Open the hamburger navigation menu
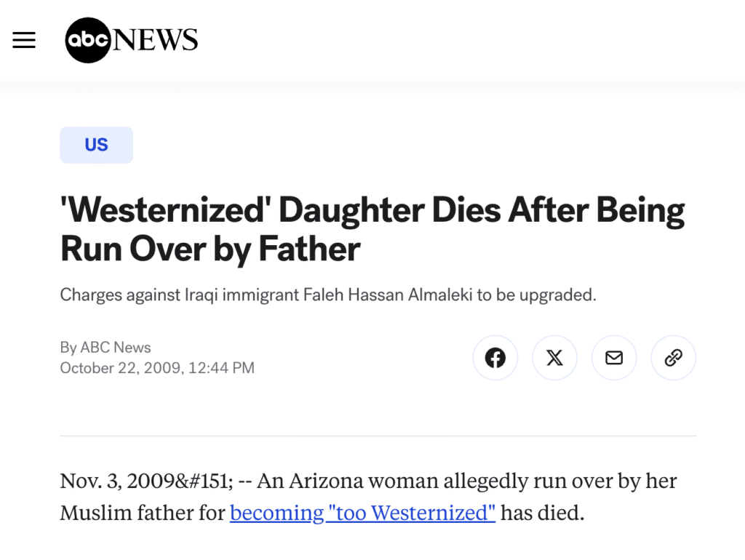This screenshot has width=745, height=560. (24, 40)
